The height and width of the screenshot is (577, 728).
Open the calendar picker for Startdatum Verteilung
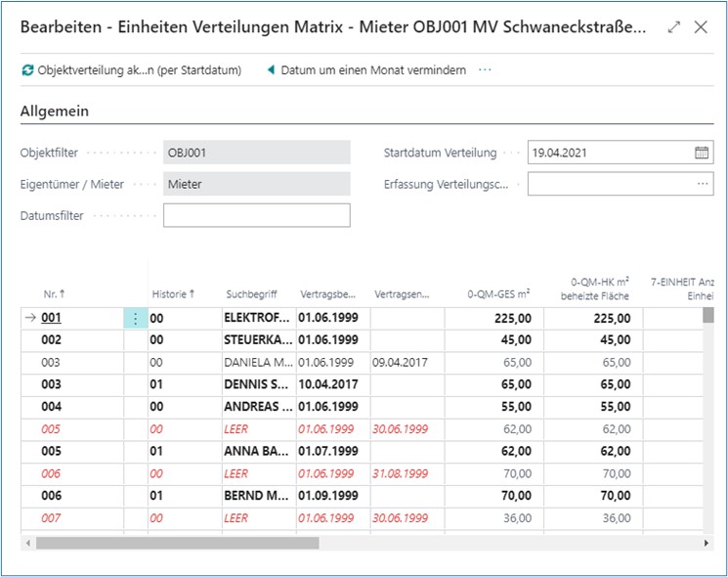click(x=702, y=153)
